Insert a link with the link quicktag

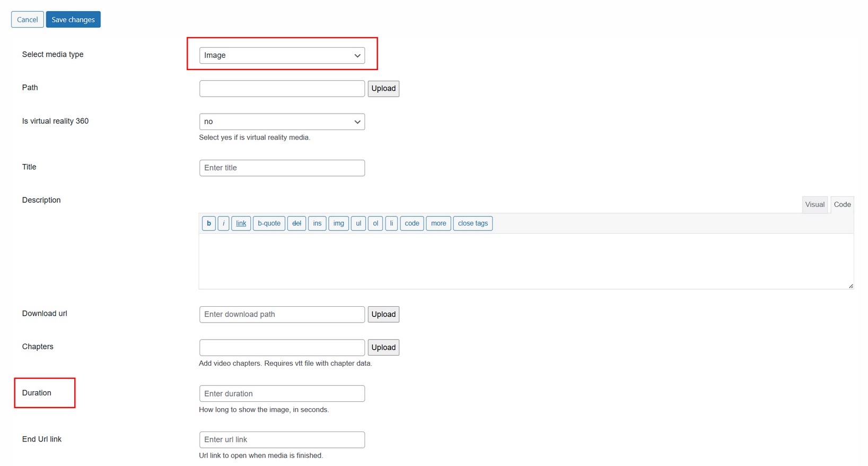[241, 223]
